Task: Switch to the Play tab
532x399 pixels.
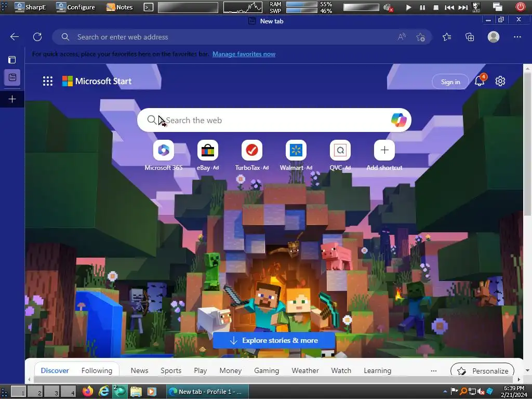Action: [x=200, y=370]
